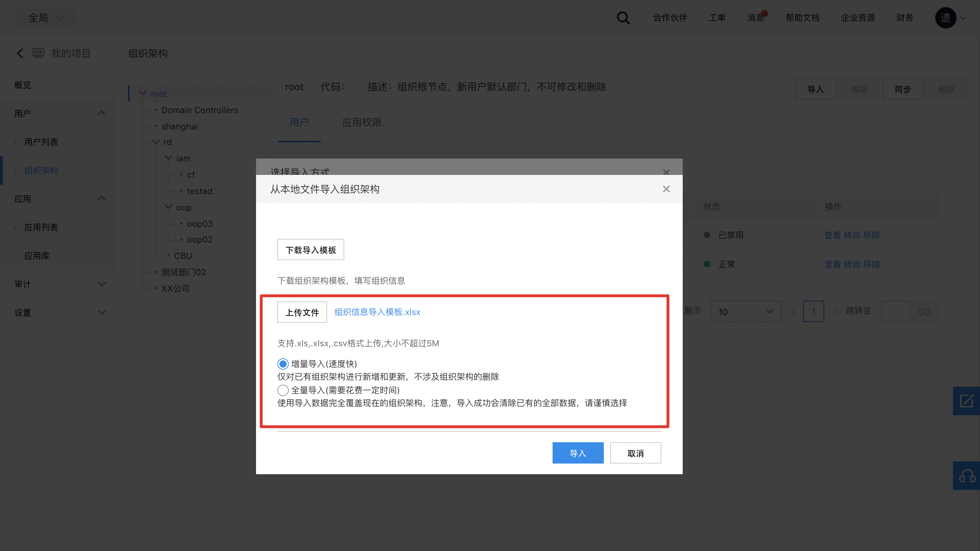Viewport: 980px width, 551px height.
Task: Click the 删除 button in page header
Action: [947, 89]
